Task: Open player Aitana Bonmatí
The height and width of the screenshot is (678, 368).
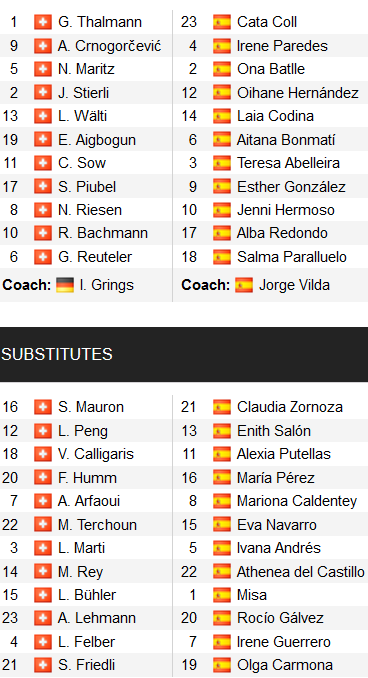Action: 286,140
